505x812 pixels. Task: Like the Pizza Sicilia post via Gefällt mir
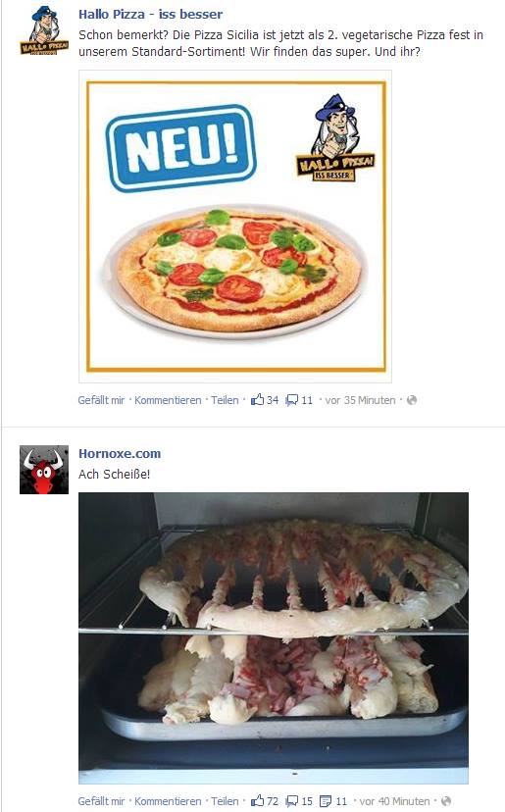[101, 400]
